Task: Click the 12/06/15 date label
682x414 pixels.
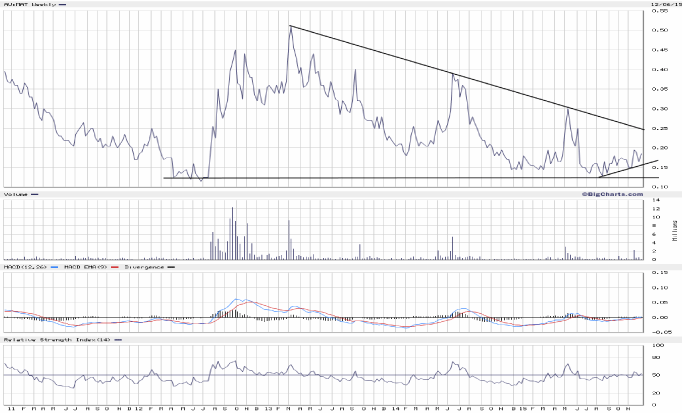Action: (x=666, y=4)
